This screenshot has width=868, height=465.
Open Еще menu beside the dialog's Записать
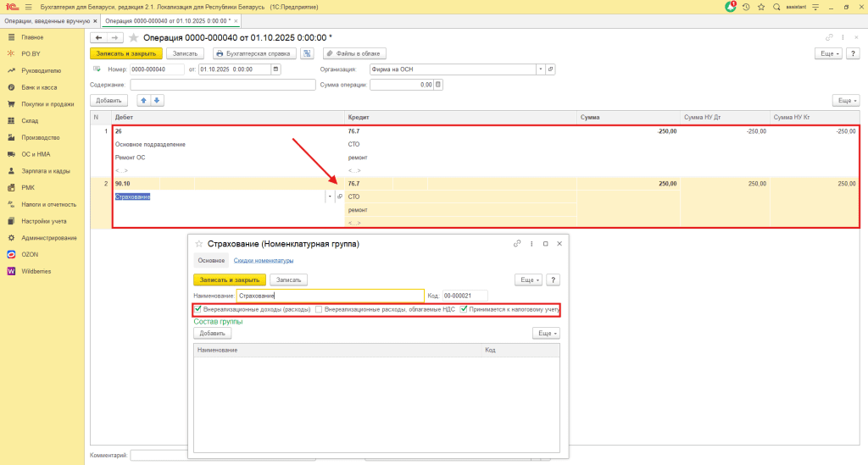[529, 280]
